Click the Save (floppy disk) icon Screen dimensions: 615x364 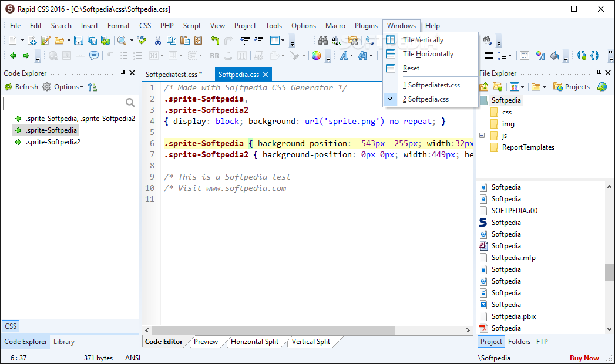pyautogui.click(x=79, y=41)
